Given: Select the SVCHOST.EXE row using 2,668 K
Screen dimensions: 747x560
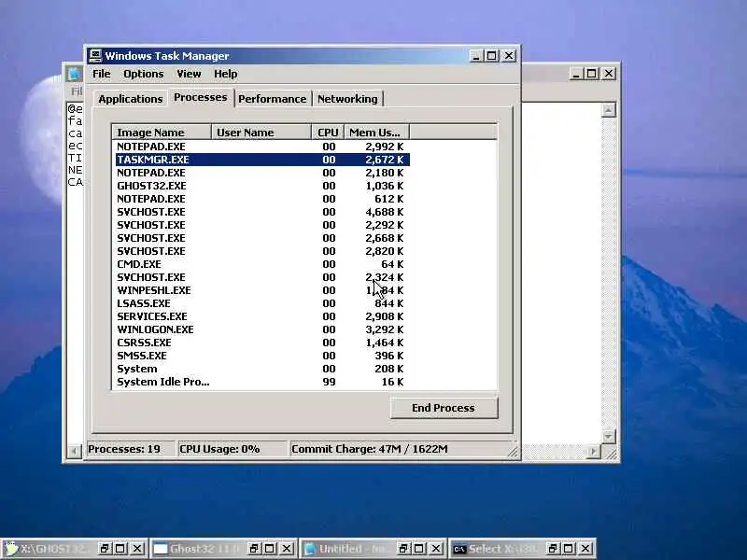Looking at the screenshot, I should (x=261, y=238).
